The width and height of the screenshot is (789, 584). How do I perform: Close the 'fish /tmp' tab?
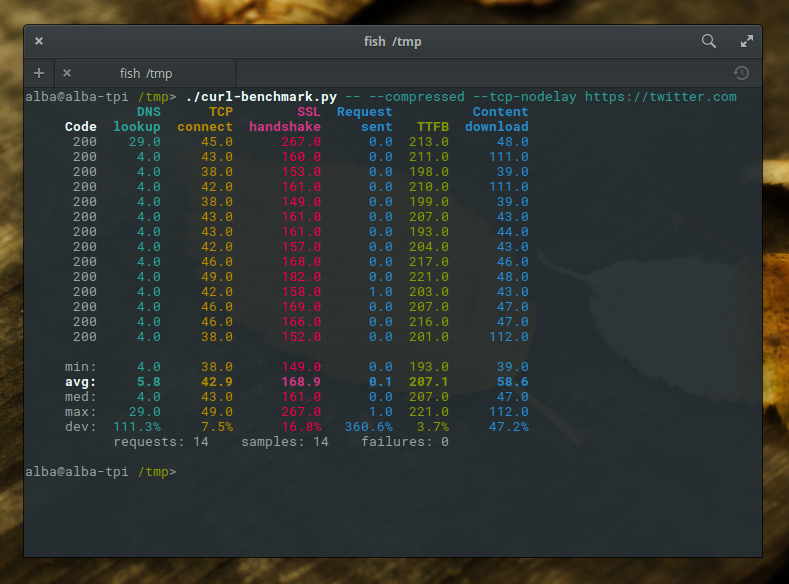pos(66,73)
